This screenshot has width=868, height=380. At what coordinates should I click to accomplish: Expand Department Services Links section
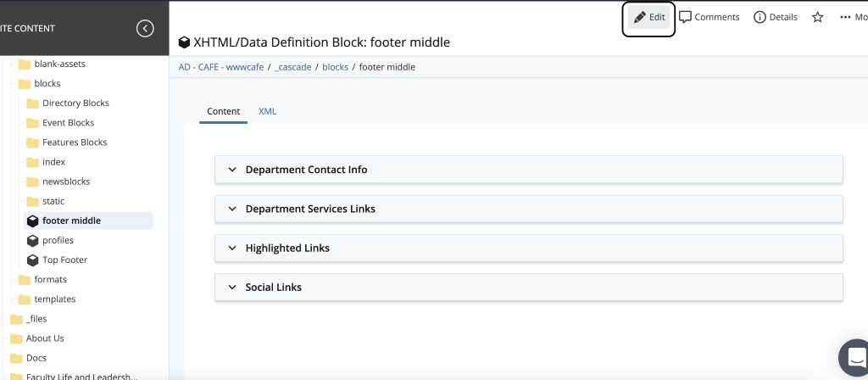529,209
